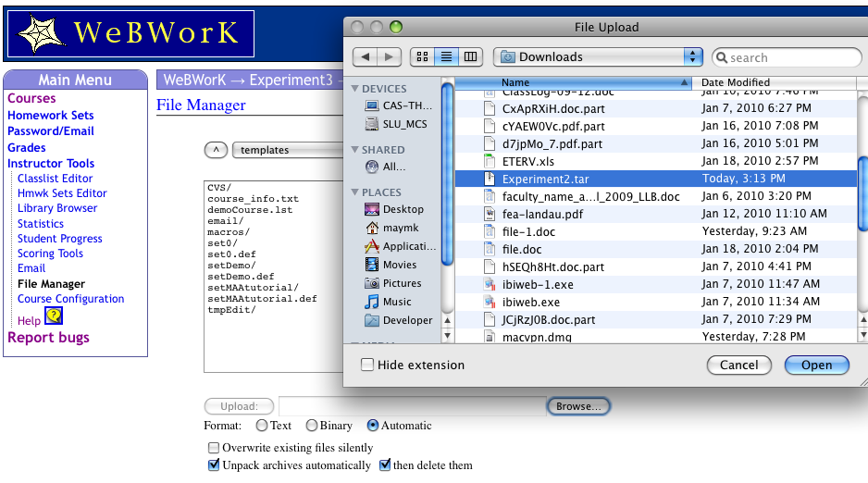Viewport: 868px width, 483px height.
Task: Click Cancel in File Upload dialog
Action: [x=739, y=365]
